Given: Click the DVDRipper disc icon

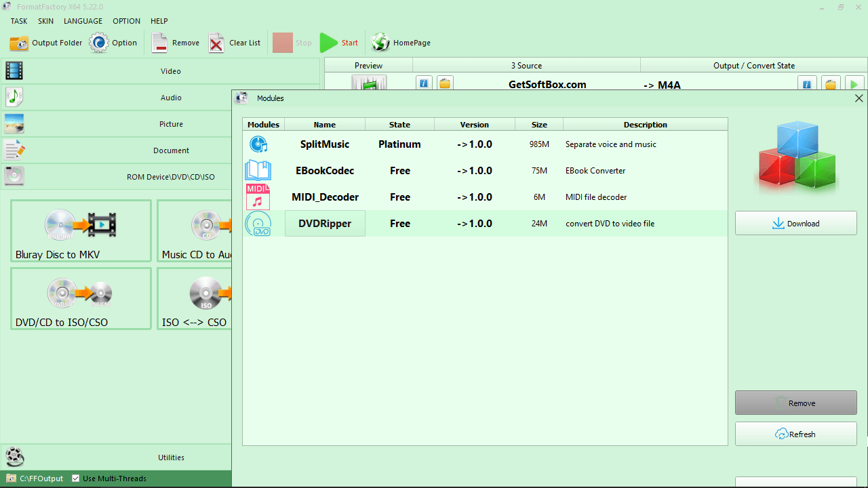Looking at the screenshot, I should coord(258,224).
